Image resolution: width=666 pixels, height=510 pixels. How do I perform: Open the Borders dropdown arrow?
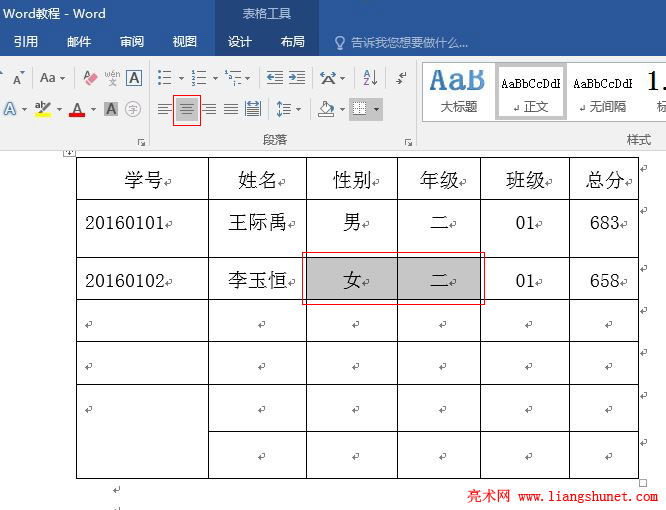pos(376,109)
